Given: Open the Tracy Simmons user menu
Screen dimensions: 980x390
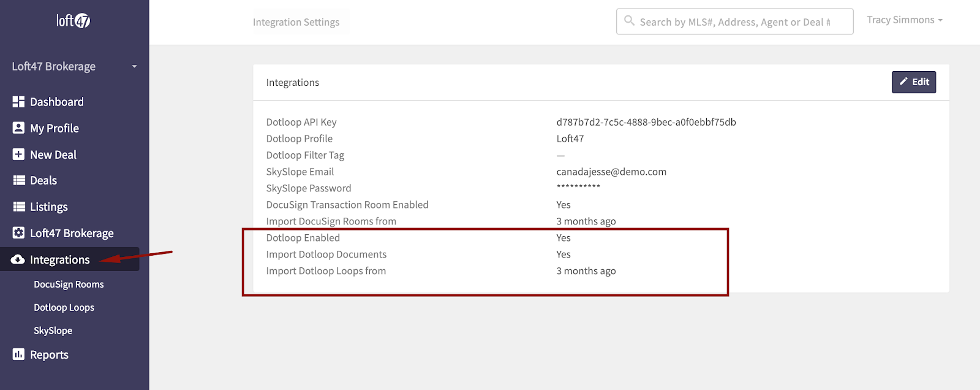Looking at the screenshot, I should [904, 20].
